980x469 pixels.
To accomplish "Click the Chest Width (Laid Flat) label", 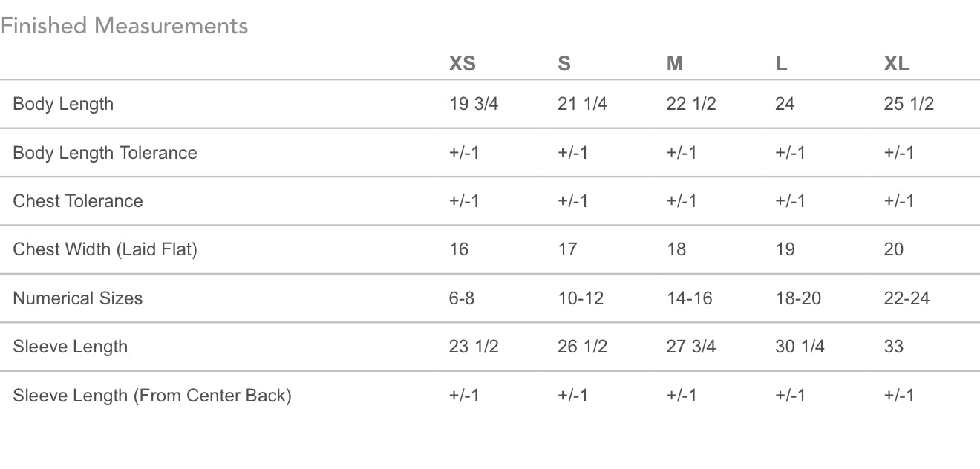I will coord(105,249).
